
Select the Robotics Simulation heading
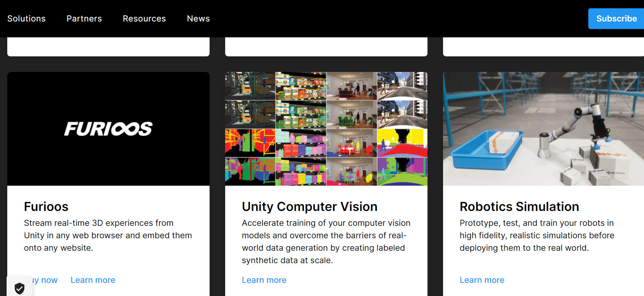click(x=519, y=207)
